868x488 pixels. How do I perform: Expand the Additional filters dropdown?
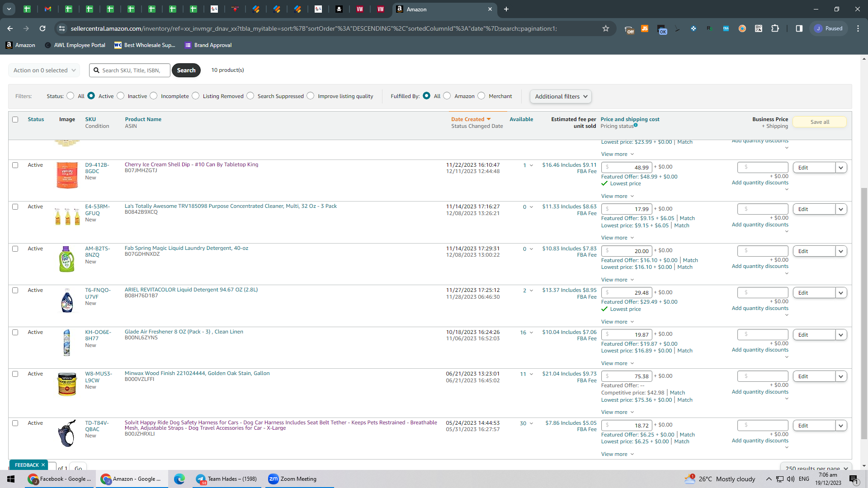[x=561, y=96]
